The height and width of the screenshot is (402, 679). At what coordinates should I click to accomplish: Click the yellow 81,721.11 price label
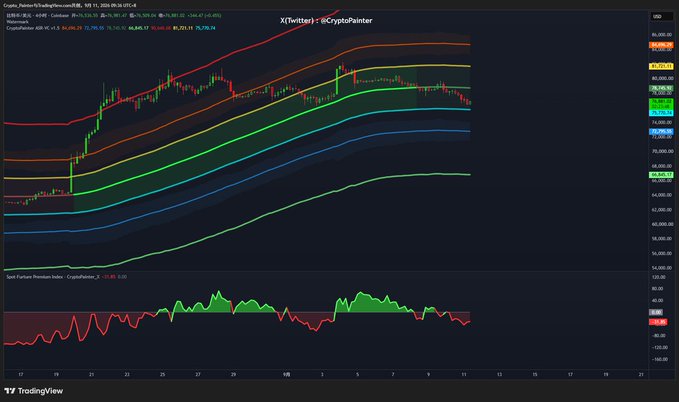(x=661, y=66)
